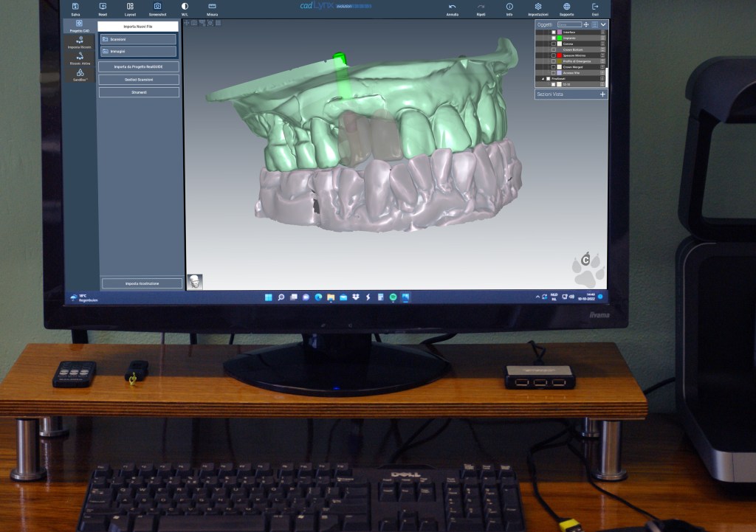
Task: Click the Annulla undo arrow
Action: 453,7
